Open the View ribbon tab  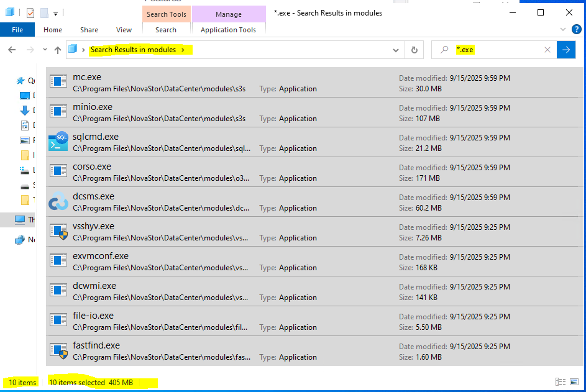coord(124,30)
